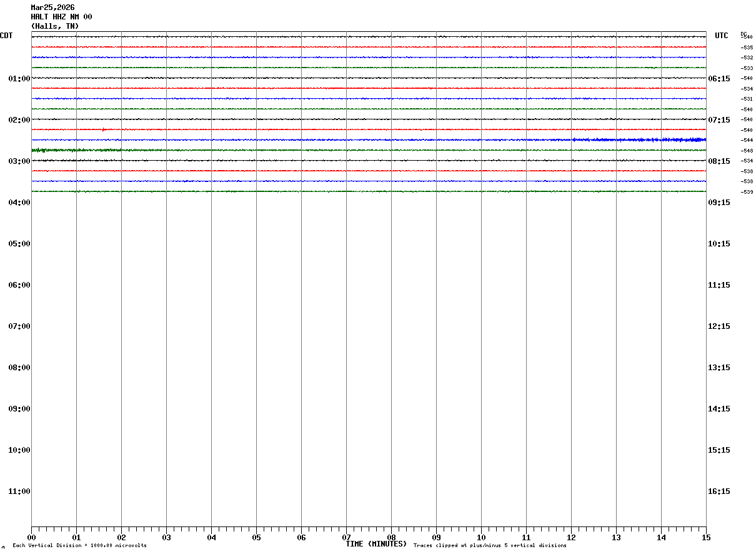756x554 pixels.
Task: Click the Traces clipped at plus/minus 5 divisions note
Action: [x=490, y=546]
